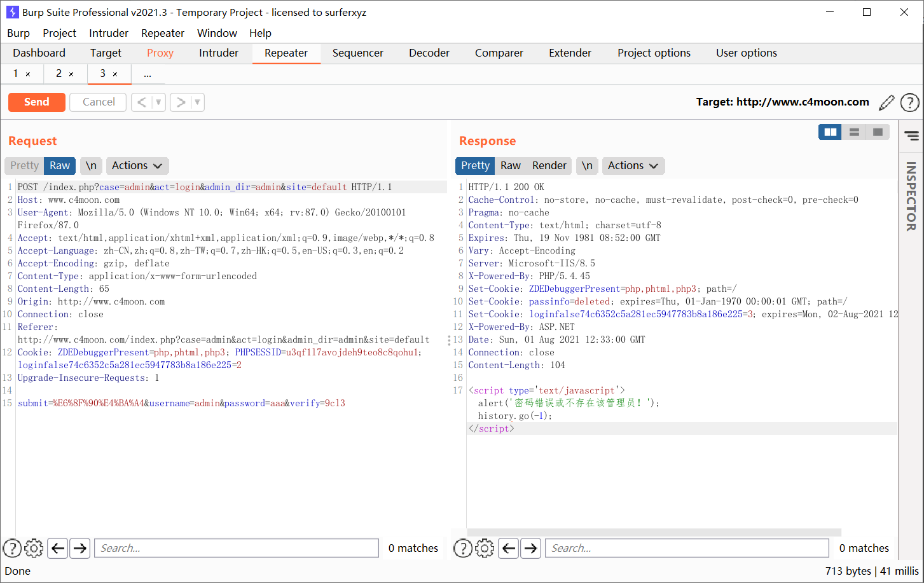Switch response view to Raw

pyautogui.click(x=511, y=166)
